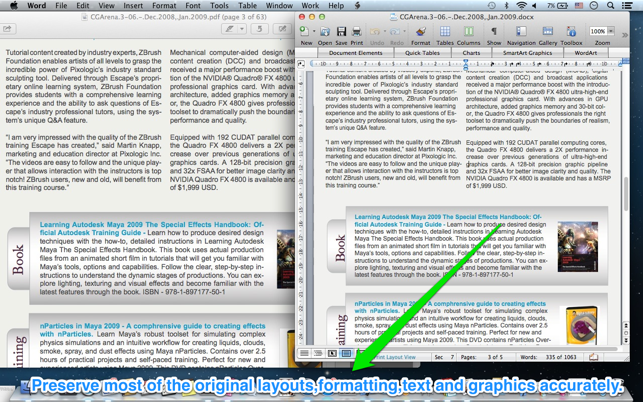643x402 pixels.
Task: Click the battery status indicator
Action: (x=557, y=6)
